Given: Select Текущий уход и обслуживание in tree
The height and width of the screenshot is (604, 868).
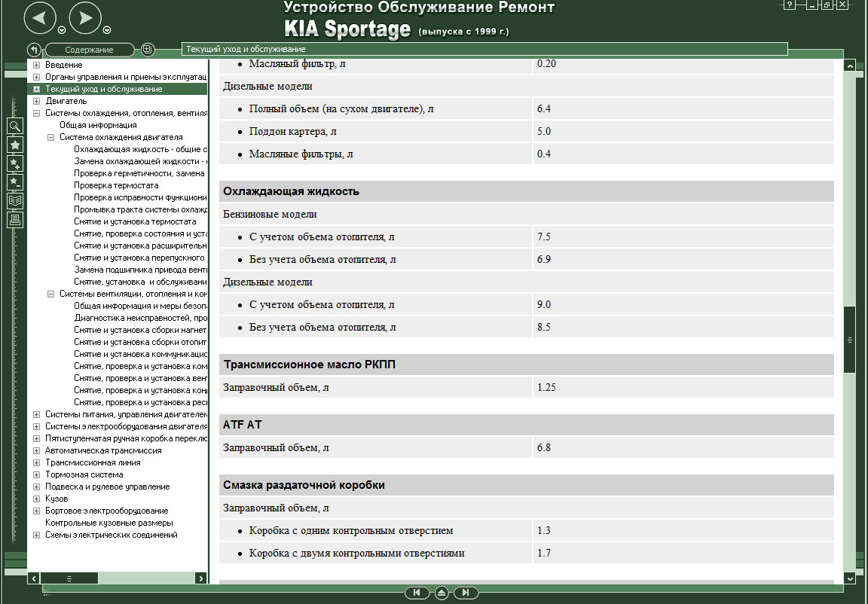Looking at the screenshot, I should point(103,89).
